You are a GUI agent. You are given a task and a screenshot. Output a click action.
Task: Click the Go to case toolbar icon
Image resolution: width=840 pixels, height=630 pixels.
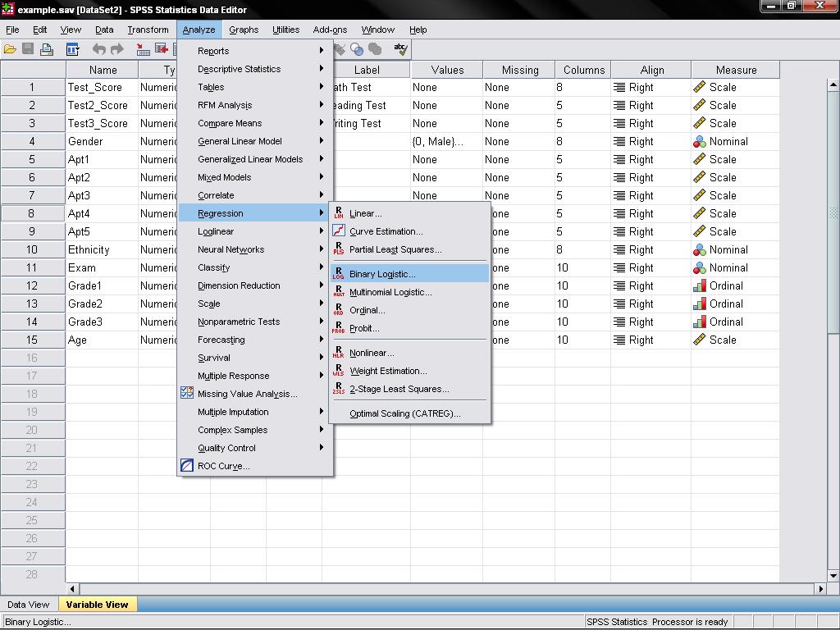pos(143,50)
